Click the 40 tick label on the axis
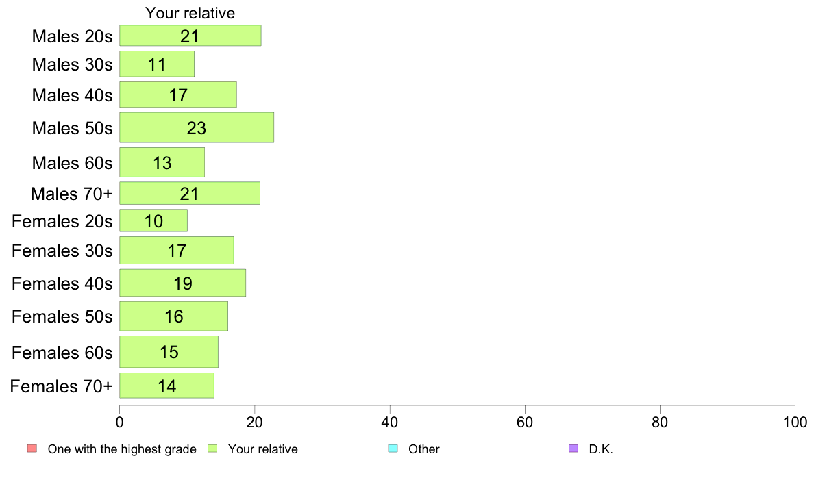The width and height of the screenshot is (814, 504). 390,422
